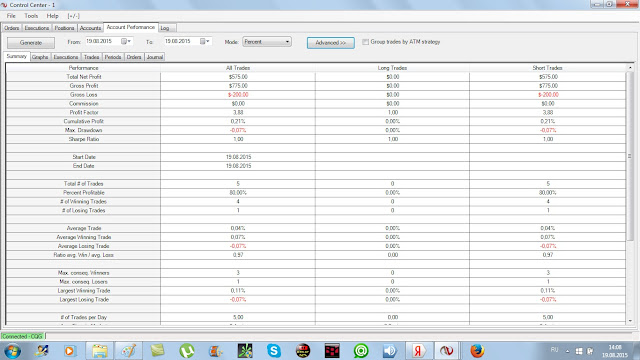Open the green sticky notes taskbar icon
This screenshot has width=640, height=360.
(158, 351)
